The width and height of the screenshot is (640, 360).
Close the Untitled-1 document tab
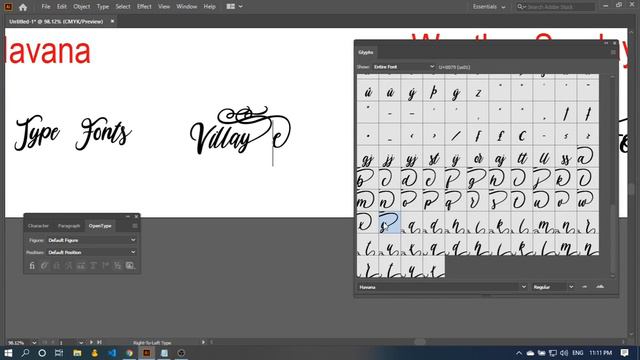click(112, 21)
